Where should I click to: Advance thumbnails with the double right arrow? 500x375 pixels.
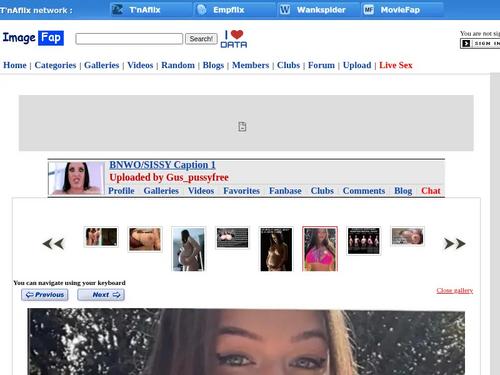(455, 244)
